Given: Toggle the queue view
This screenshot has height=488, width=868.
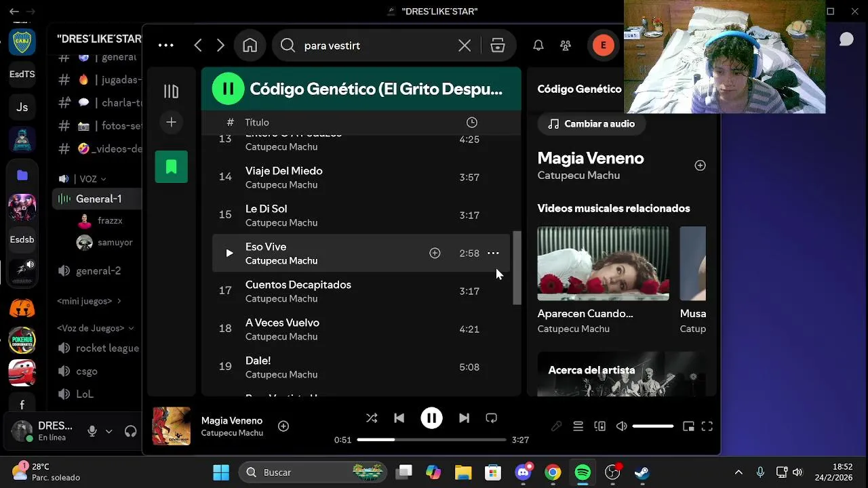Looking at the screenshot, I should pyautogui.click(x=578, y=426).
